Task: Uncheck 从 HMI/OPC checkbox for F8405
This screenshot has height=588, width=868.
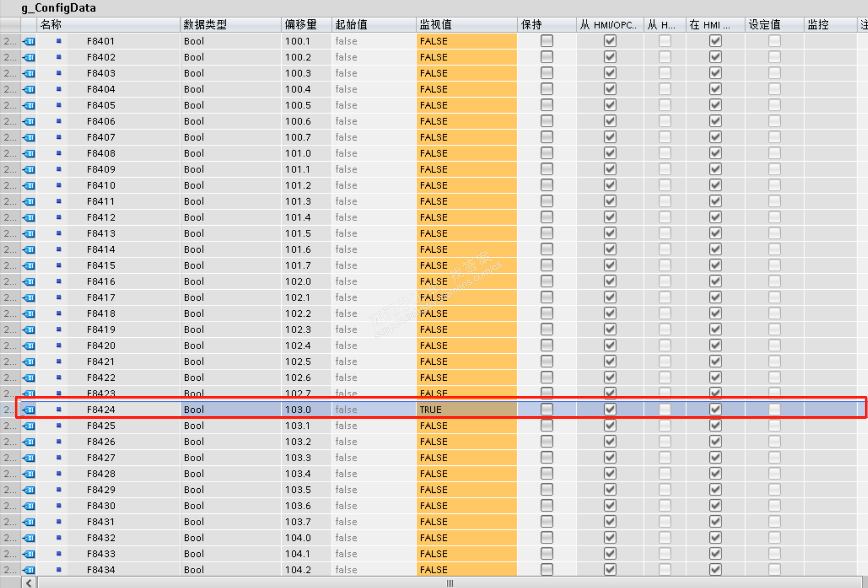Action: [610, 105]
